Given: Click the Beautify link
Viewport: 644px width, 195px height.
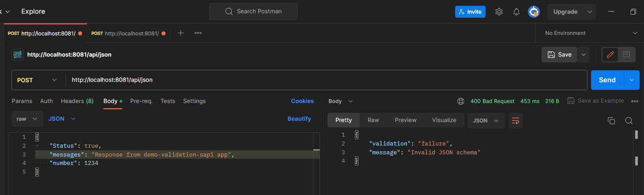Looking at the screenshot, I should [299, 119].
